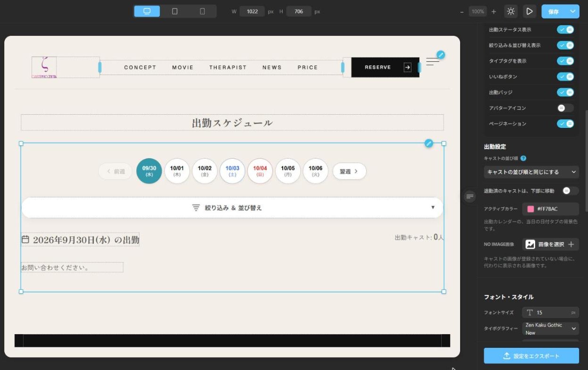Switch to mobile preview mode
The height and width of the screenshot is (370, 588).
(x=202, y=11)
